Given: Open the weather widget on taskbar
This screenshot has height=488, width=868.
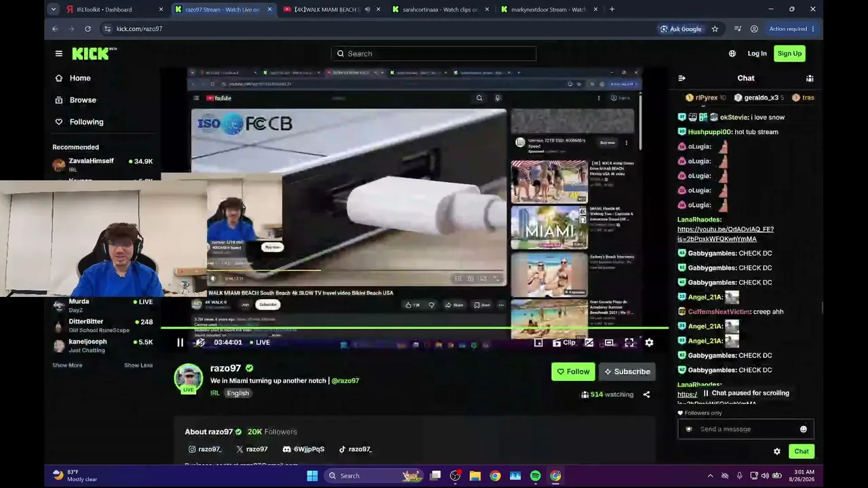Looking at the screenshot, I should click(x=75, y=476).
